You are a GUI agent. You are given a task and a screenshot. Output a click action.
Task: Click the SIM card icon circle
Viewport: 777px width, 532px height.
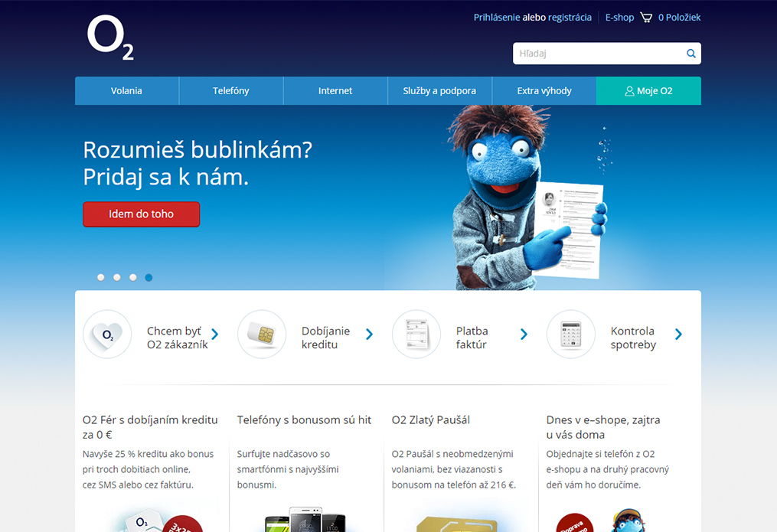pos(262,335)
